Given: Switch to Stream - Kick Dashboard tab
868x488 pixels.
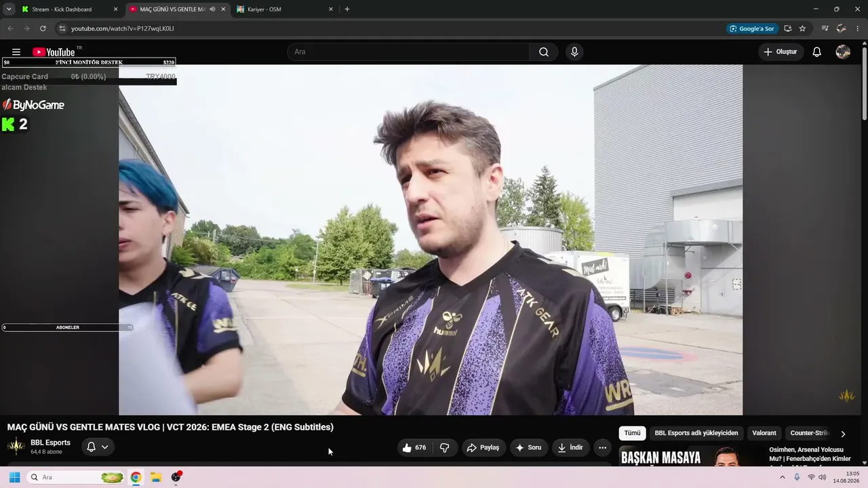Looking at the screenshot, I should coord(62,9).
